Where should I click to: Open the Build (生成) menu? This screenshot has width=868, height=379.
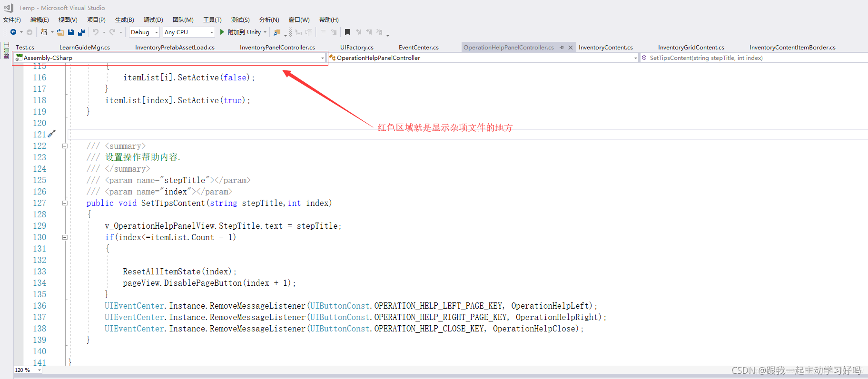(125, 20)
